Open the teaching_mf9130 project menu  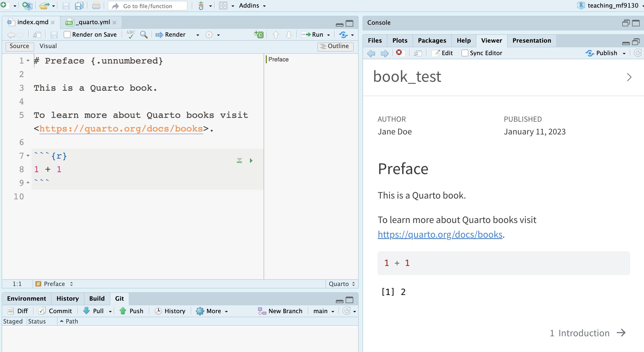[x=610, y=5]
